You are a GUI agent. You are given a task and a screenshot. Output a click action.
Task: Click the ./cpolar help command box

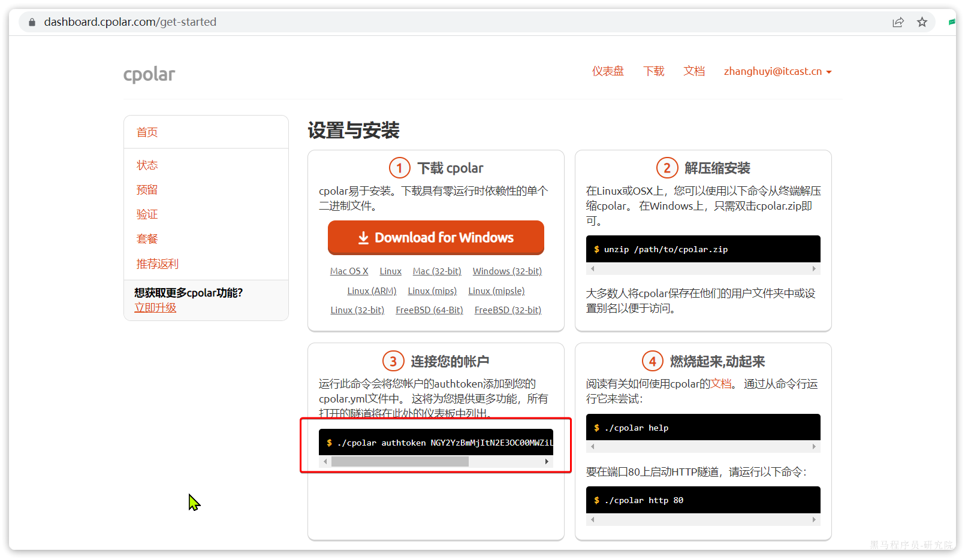pos(703,428)
